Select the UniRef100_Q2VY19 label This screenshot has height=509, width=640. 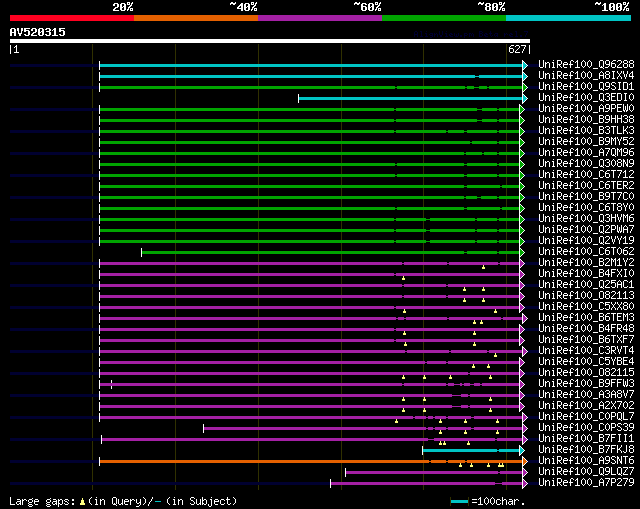(586, 241)
